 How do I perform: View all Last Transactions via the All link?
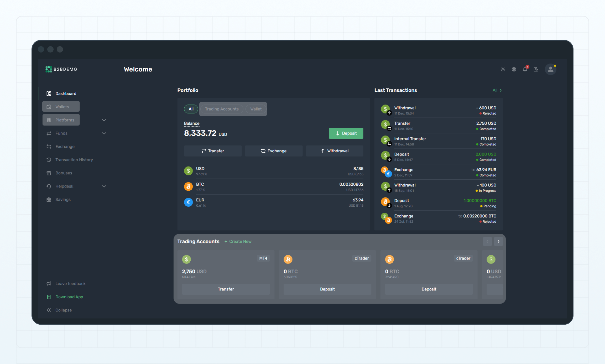[497, 90]
